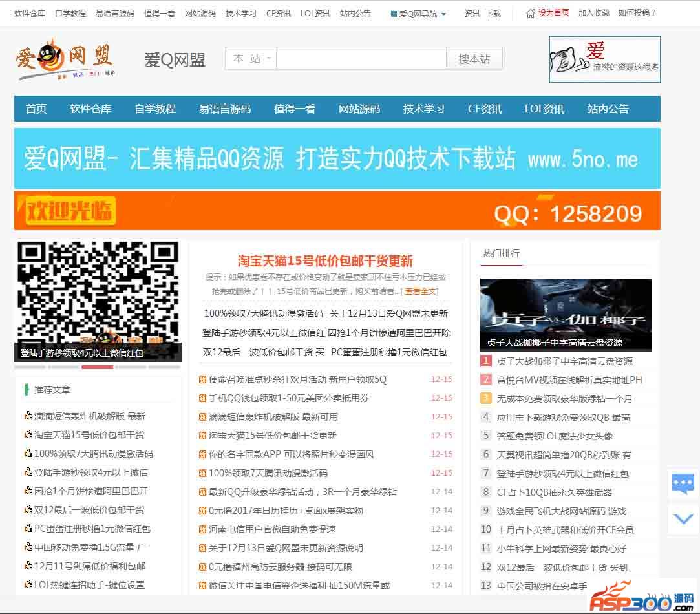Open 值得一看 in the blue navigation bar
This screenshot has width=700, height=614.
point(295,109)
